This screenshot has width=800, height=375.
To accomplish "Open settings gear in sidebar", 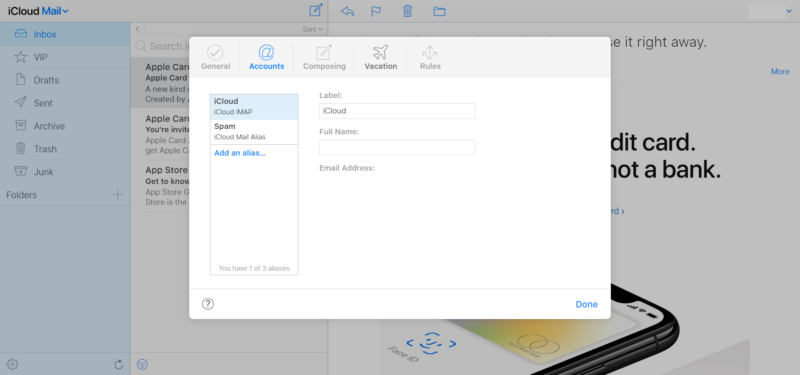I will pyautogui.click(x=13, y=364).
